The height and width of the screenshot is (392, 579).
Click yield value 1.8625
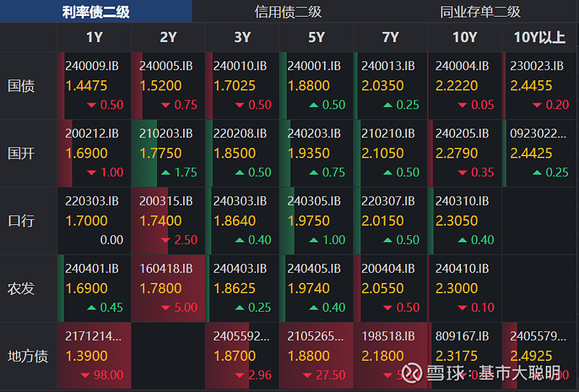(234, 289)
